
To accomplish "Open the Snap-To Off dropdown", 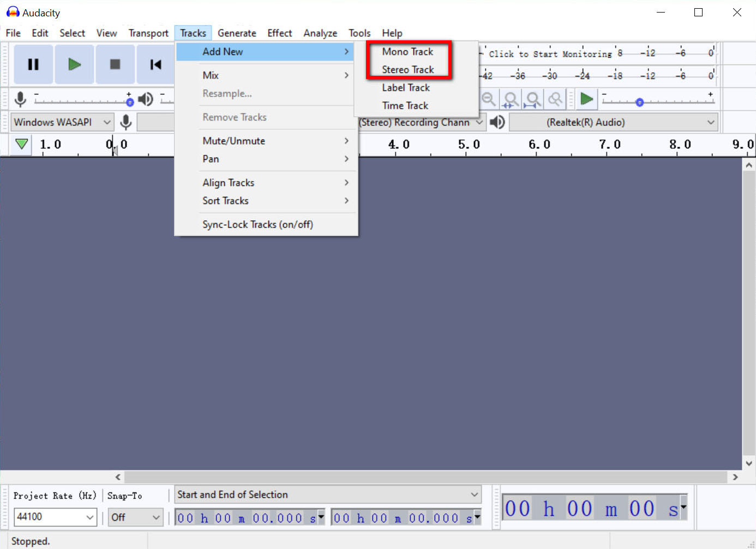I will (x=135, y=517).
